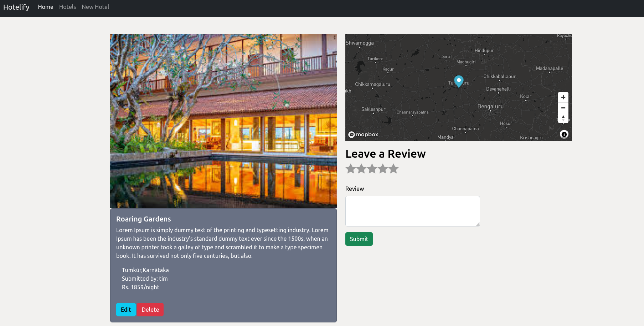Image resolution: width=644 pixels, height=326 pixels.
Task: Open the Hotels page from the navbar
Action: click(x=67, y=7)
